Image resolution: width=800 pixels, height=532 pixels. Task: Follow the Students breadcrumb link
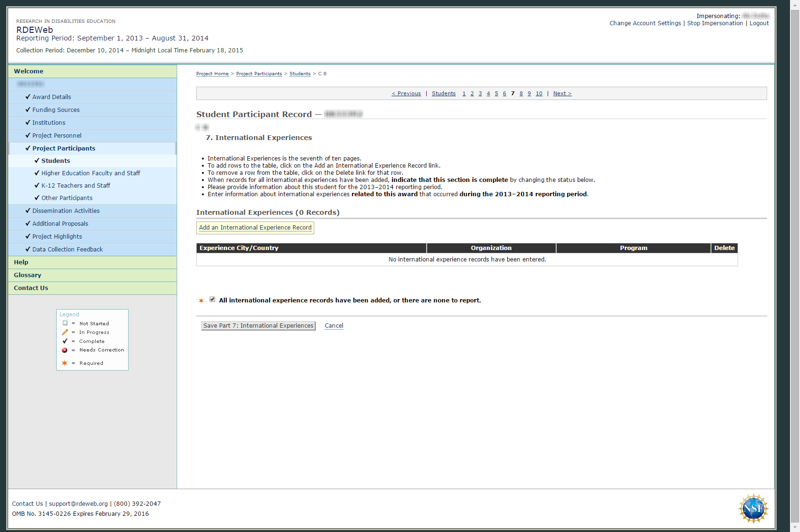point(300,74)
